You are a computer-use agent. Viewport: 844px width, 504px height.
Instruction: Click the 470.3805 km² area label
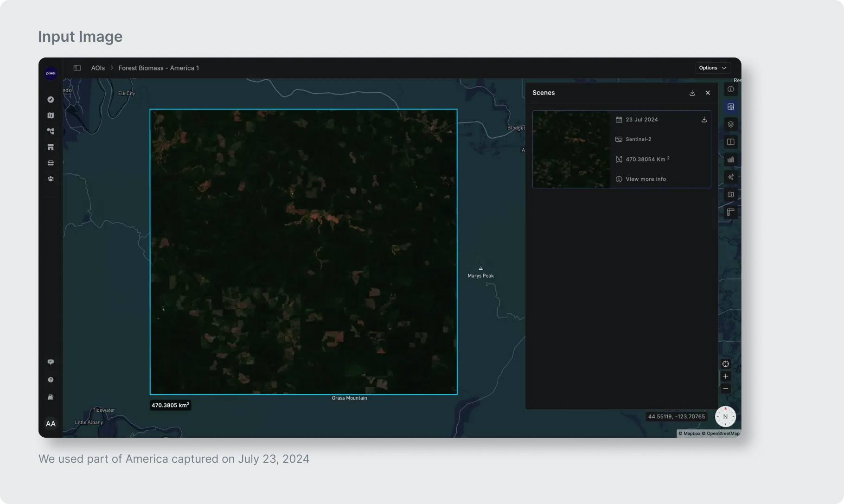[x=170, y=405]
